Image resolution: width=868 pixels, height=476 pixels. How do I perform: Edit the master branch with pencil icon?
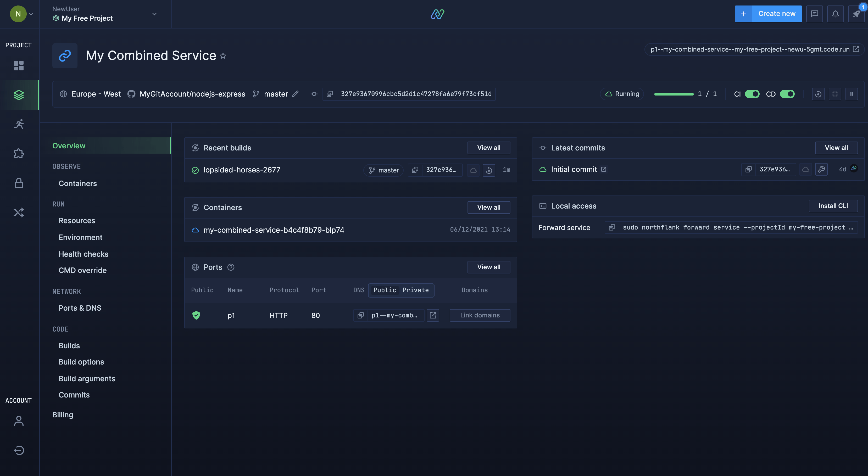pyautogui.click(x=295, y=94)
